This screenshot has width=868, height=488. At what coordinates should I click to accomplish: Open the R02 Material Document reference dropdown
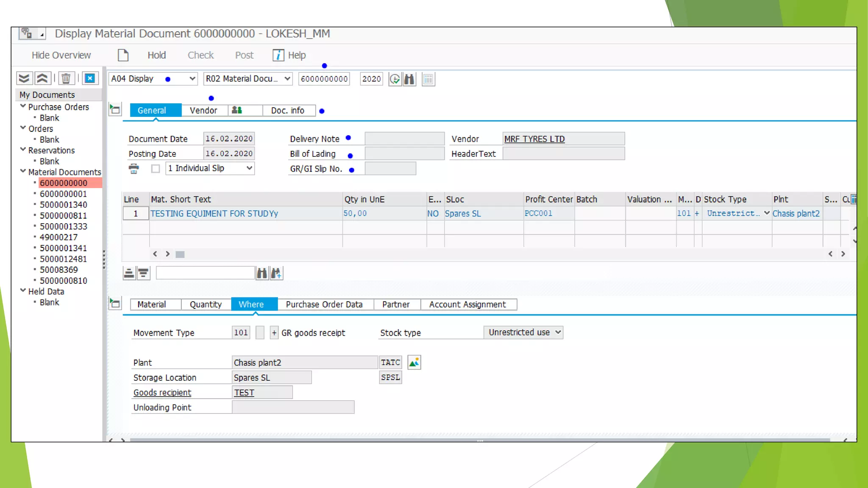(287, 79)
